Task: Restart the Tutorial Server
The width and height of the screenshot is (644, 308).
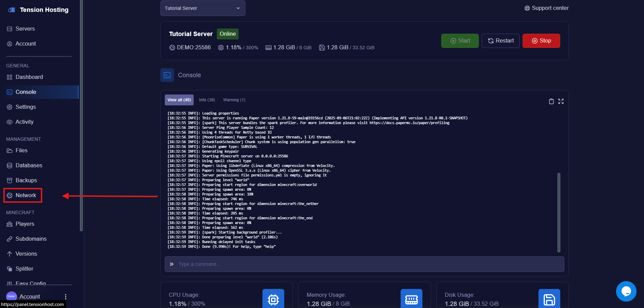Action: 500,40
